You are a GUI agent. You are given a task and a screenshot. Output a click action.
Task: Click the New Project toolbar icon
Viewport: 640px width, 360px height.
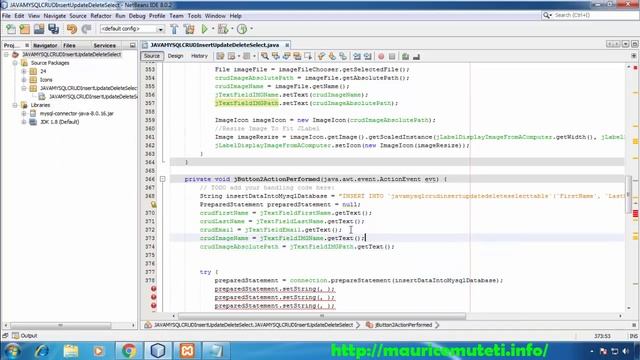(x=24, y=29)
